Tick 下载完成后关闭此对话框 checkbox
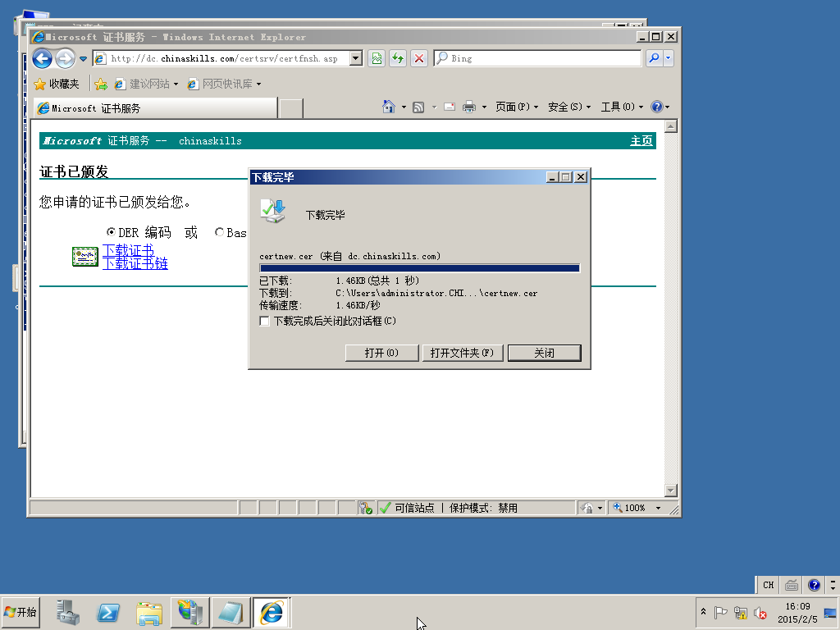 264,321
